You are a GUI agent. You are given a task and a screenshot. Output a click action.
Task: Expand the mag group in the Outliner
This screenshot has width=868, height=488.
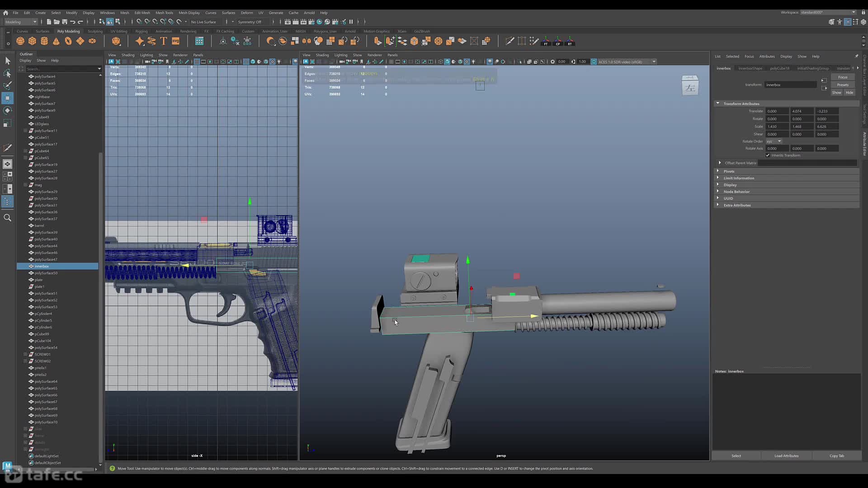click(25, 185)
